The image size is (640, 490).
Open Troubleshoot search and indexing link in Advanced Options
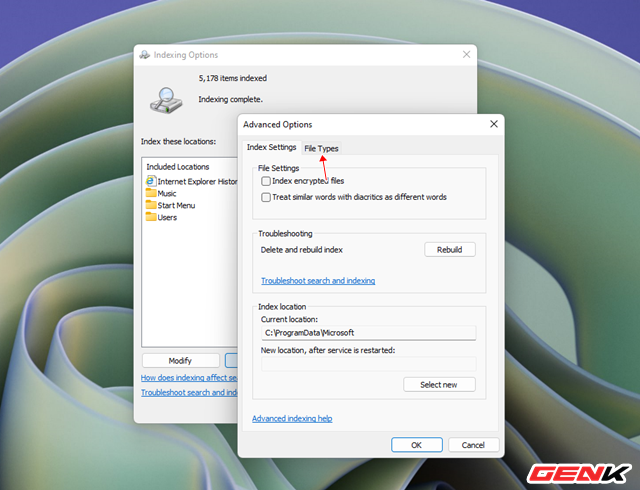[318, 281]
